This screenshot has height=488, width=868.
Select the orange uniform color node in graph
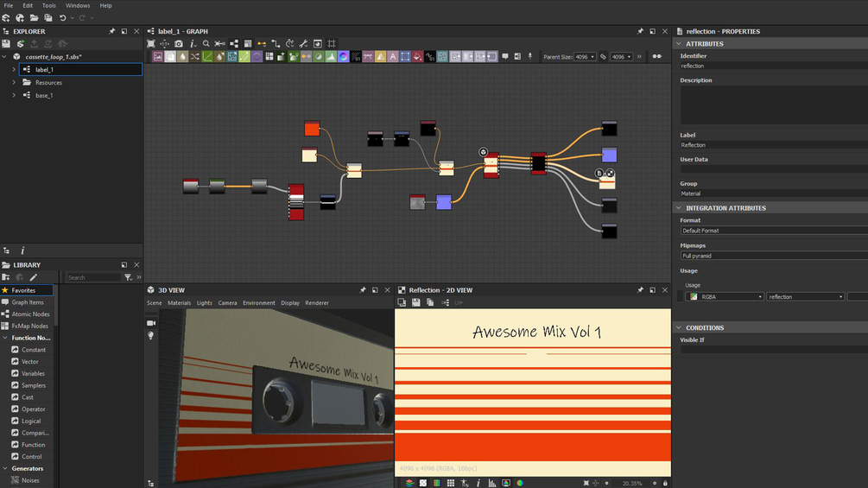click(312, 129)
